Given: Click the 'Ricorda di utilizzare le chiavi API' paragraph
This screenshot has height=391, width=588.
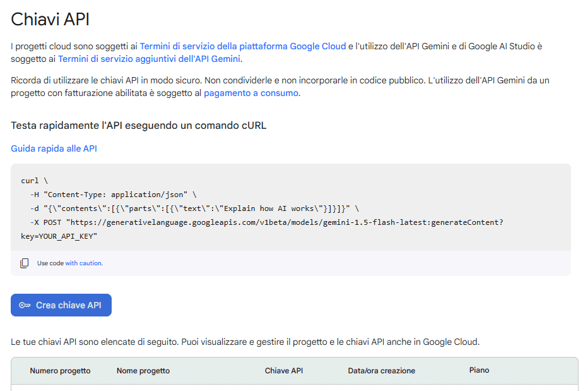Looking at the screenshot, I should coord(279,87).
